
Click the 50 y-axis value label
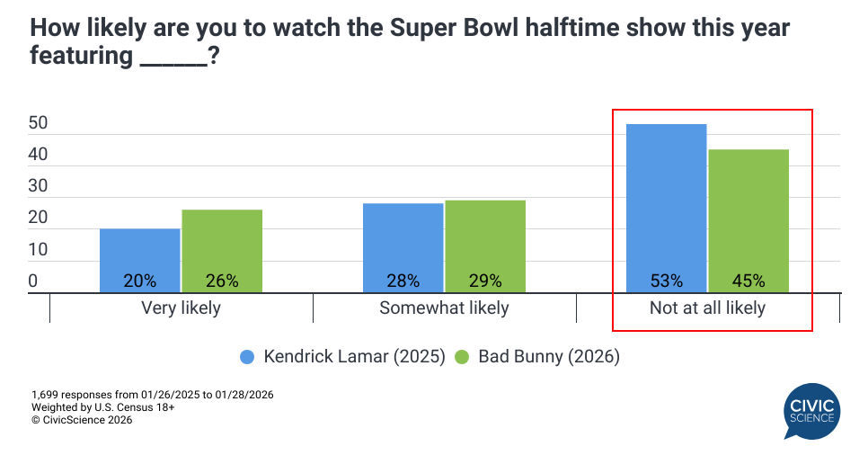[38, 124]
